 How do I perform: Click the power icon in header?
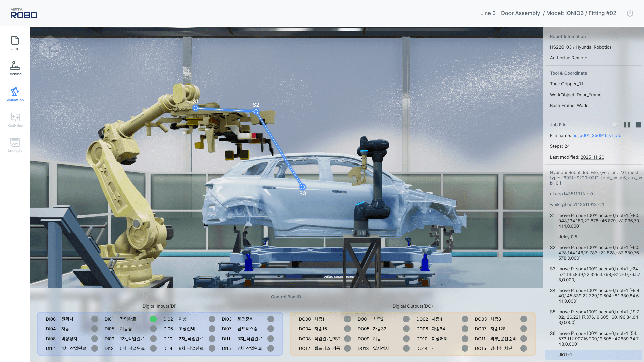tap(630, 13)
